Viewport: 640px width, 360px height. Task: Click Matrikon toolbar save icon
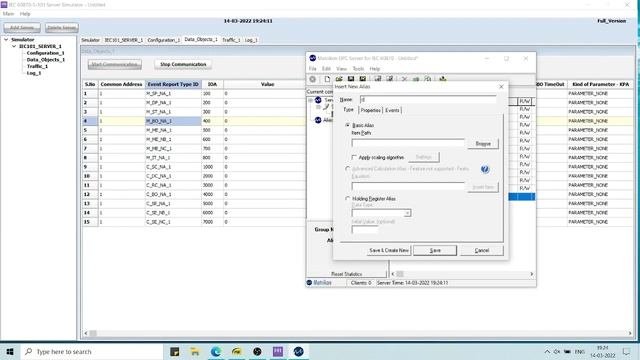click(351, 79)
